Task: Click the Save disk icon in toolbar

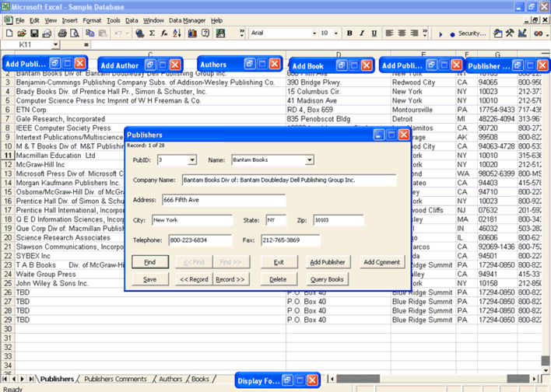Action: tap(33, 33)
